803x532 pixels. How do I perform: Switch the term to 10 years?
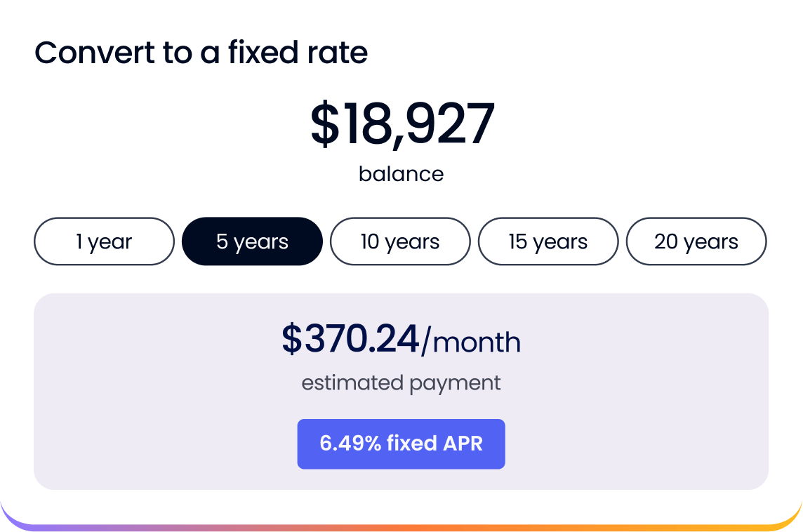tap(400, 241)
